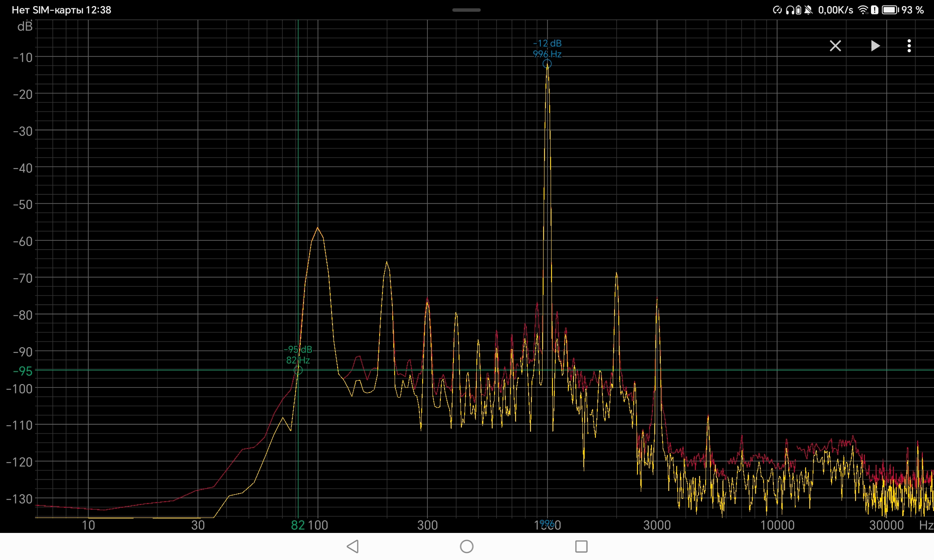Tap the blue peak marker at 996 Hz
Image resolution: width=934 pixels, height=560 pixels.
547,64
